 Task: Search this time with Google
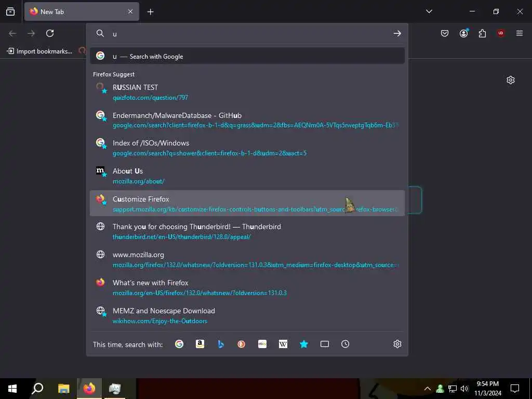tap(179, 344)
